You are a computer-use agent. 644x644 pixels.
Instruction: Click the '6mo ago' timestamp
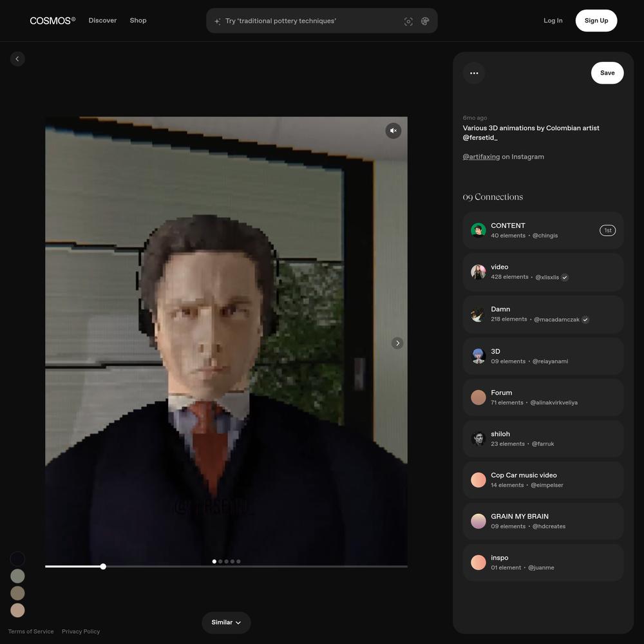475,118
